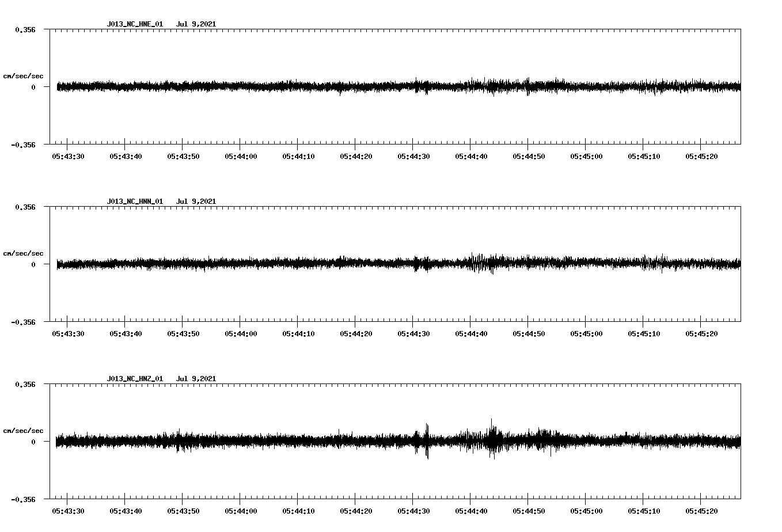Click the 0.356 upper limit of HNZ plot
Image resolution: width=782 pixels, height=532 pixels.
25,384
